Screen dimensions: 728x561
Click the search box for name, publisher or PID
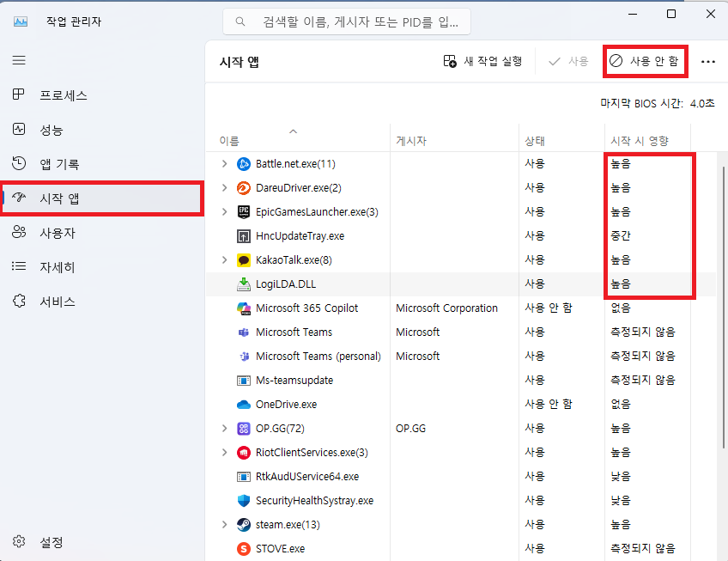pos(347,21)
